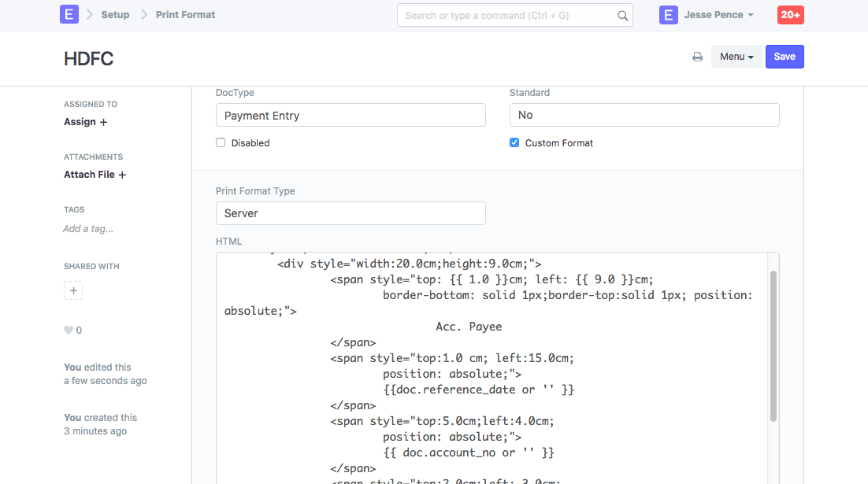The height and width of the screenshot is (484, 868).
Task: Click the search magnifier icon
Action: coord(622,16)
